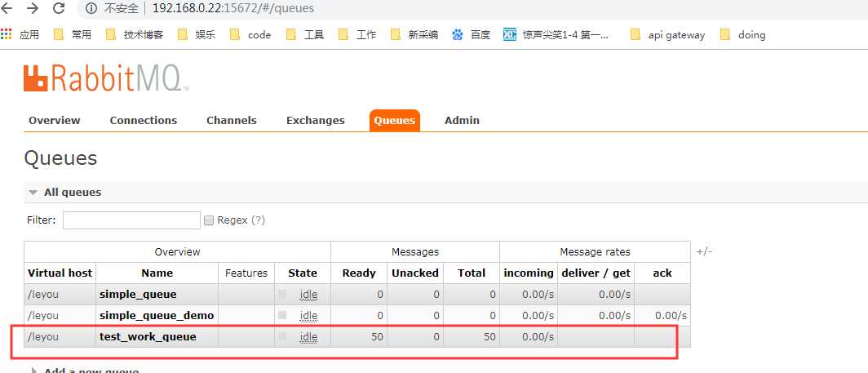Screen dimensions: 868x373
Task: Select the Queues tab
Action: coord(395,120)
